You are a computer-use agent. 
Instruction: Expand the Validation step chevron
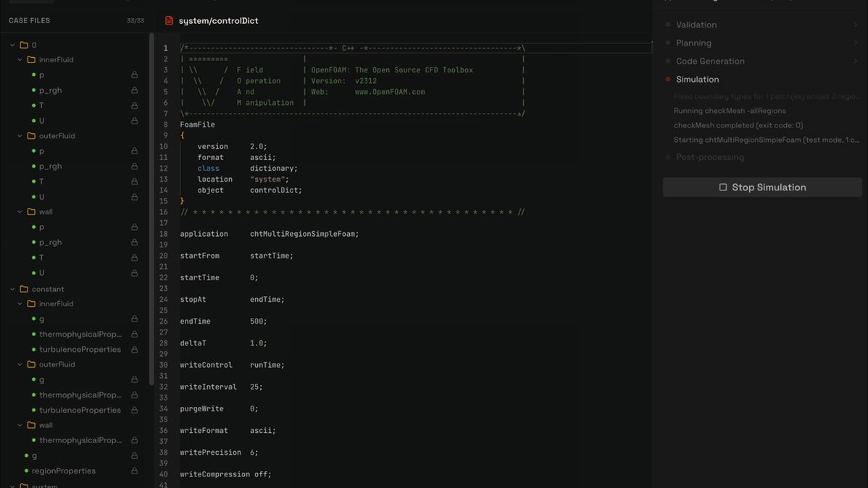pyautogui.click(x=855, y=25)
